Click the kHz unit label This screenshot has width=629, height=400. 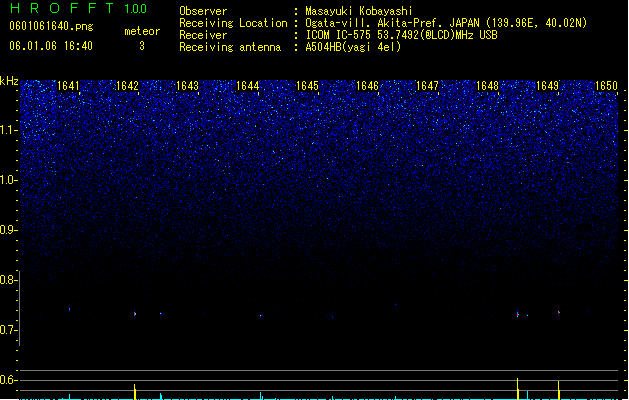(9, 81)
